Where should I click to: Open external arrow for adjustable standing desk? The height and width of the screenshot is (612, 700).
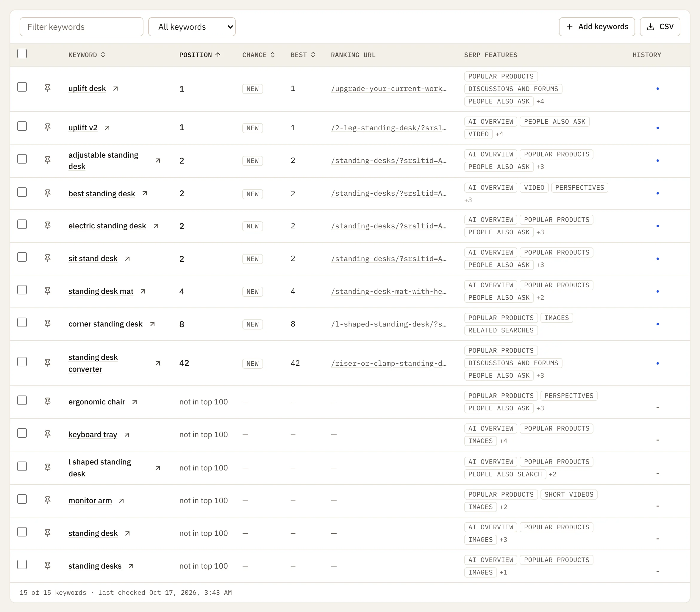point(157,161)
